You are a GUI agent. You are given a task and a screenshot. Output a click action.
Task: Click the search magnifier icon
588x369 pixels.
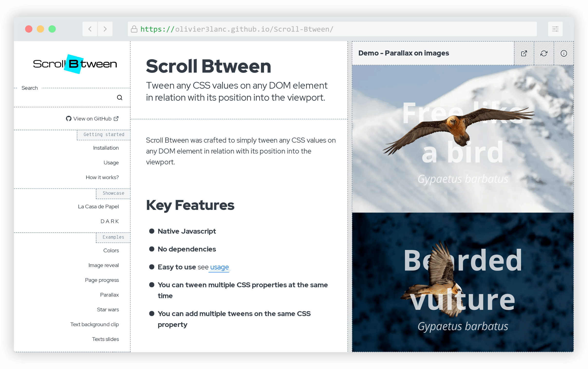pos(120,98)
